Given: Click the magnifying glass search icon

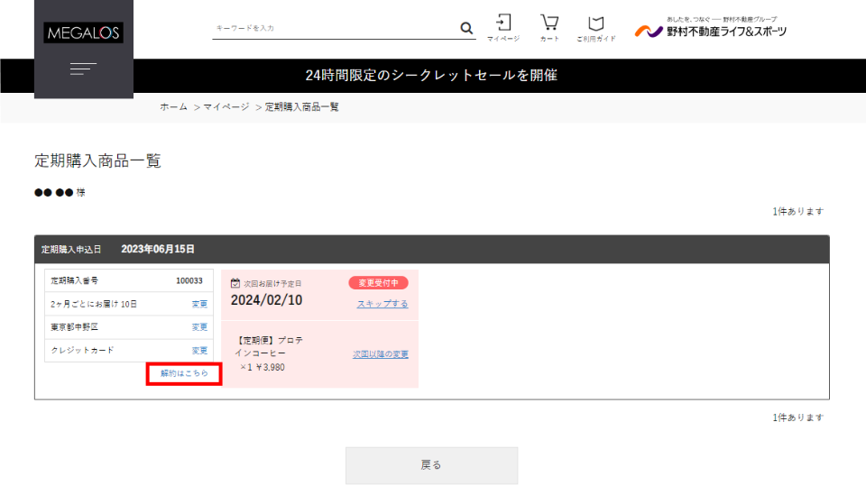Looking at the screenshot, I should click(466, 28).
